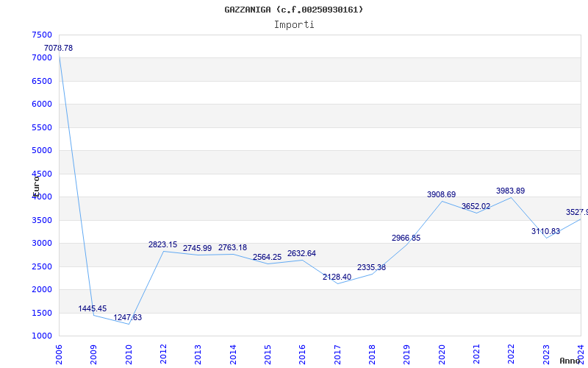Click the 7078.78 data label for 2006

pos(58,49)
